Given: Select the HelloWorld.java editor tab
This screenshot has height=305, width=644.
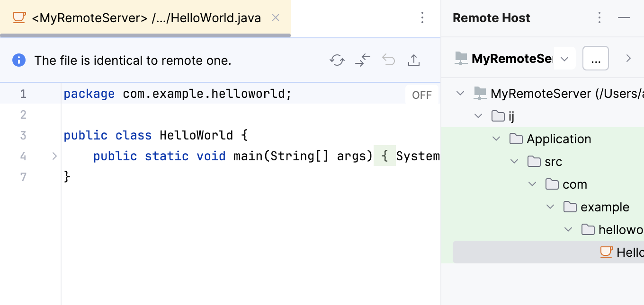Looking at the screenshot, I should click(142, 17).
